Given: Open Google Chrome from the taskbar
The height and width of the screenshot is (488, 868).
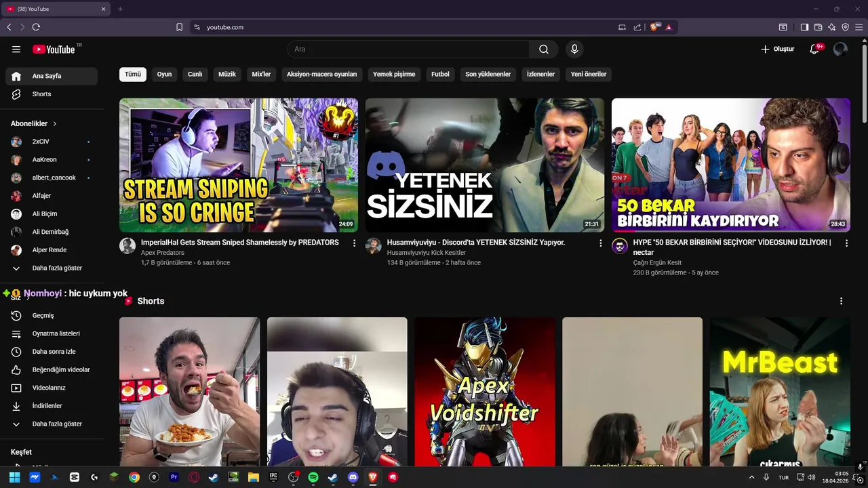Looking at the screenshot, I should coord(134,477).
